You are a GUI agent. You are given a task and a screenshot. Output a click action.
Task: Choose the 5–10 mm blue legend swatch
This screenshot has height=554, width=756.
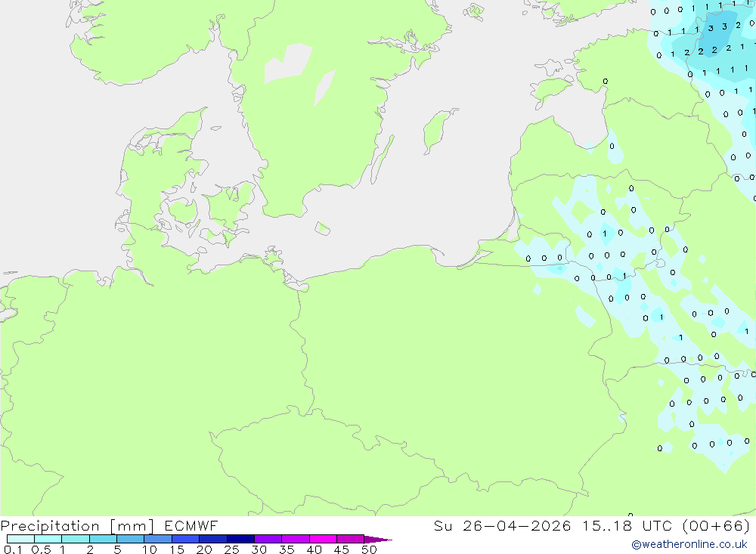tap(131, 539)
